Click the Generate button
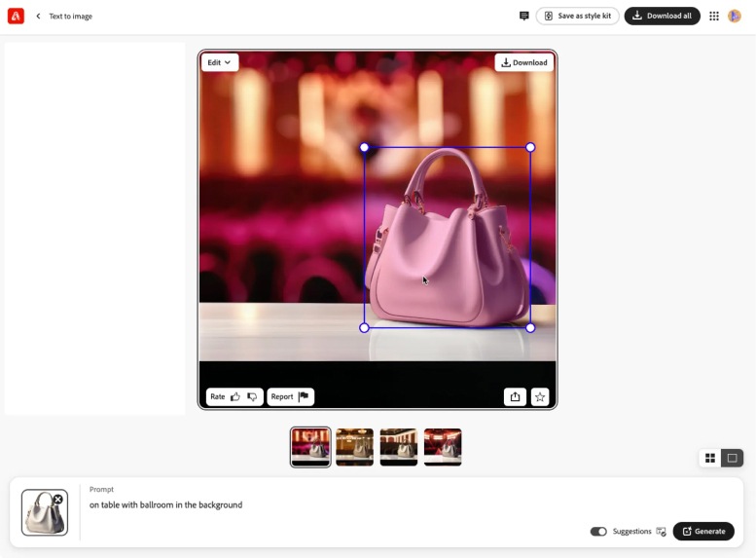 coord(703,531)
